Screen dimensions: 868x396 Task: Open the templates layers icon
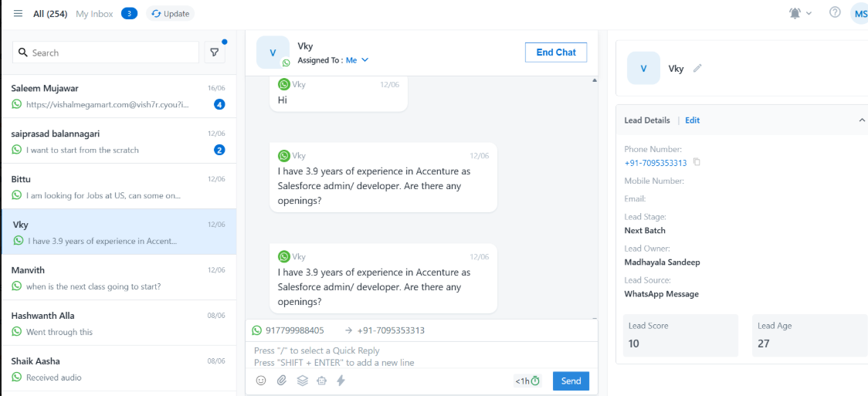click(303, 381)
